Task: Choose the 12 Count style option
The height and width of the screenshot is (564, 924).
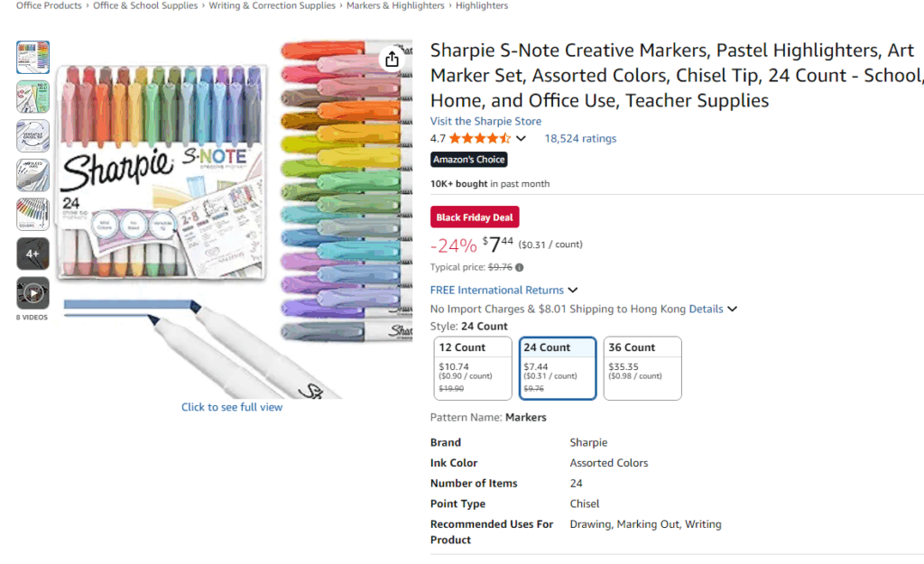Action: coord(473,368)
